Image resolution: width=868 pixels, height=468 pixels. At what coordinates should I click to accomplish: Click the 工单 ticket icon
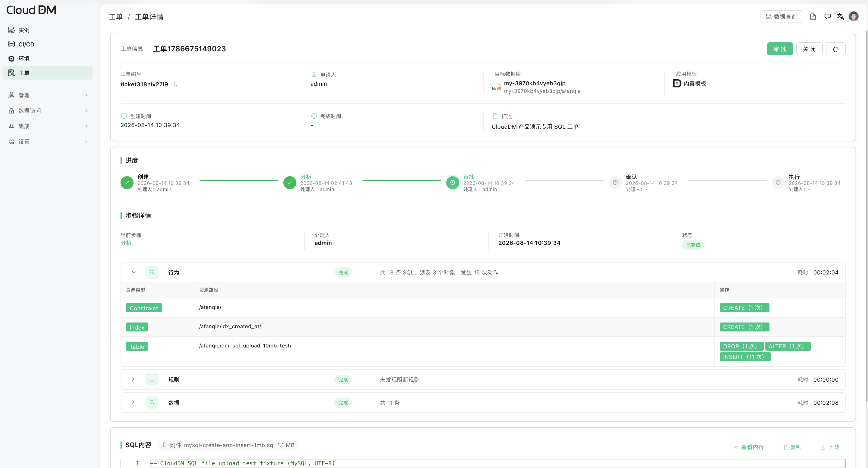tap(11, 73)
